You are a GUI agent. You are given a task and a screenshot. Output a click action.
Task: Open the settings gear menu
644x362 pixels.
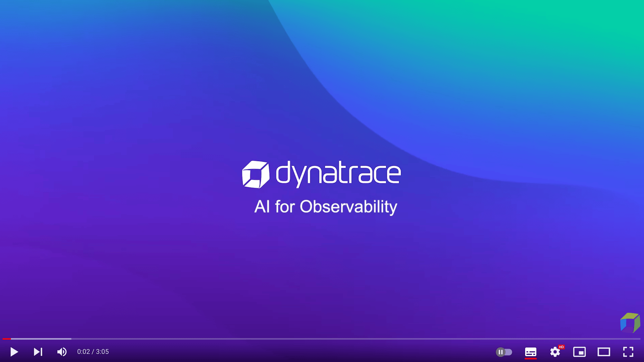pyautogui.click(x=555, y=352)
